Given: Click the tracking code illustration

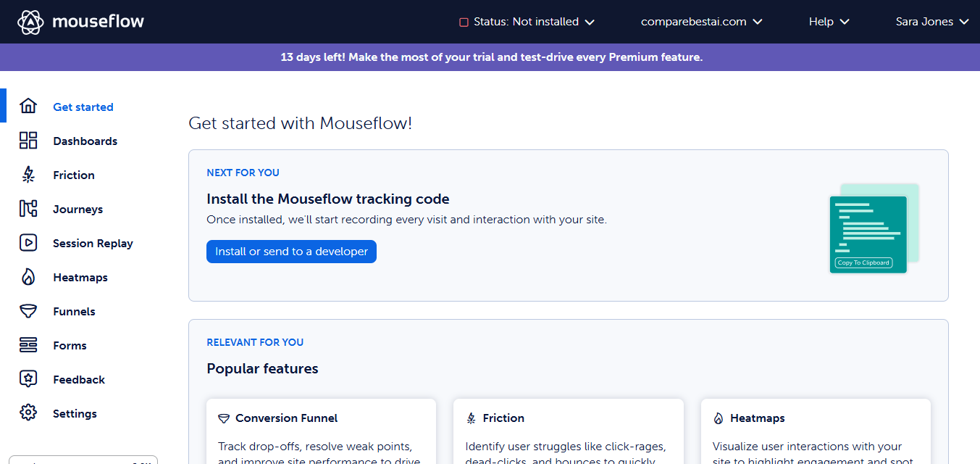Looking at the screenshot, I should click(x=874, y=228).
